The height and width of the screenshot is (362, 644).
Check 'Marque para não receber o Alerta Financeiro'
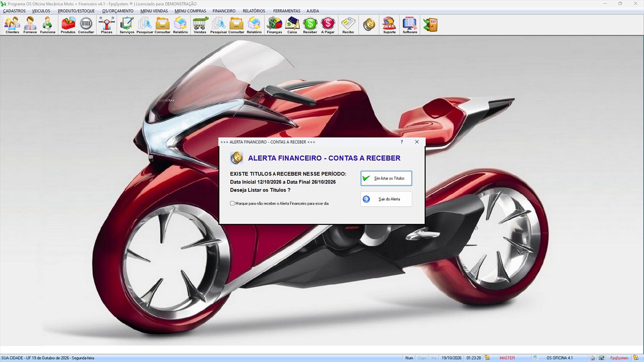point(232,204)
